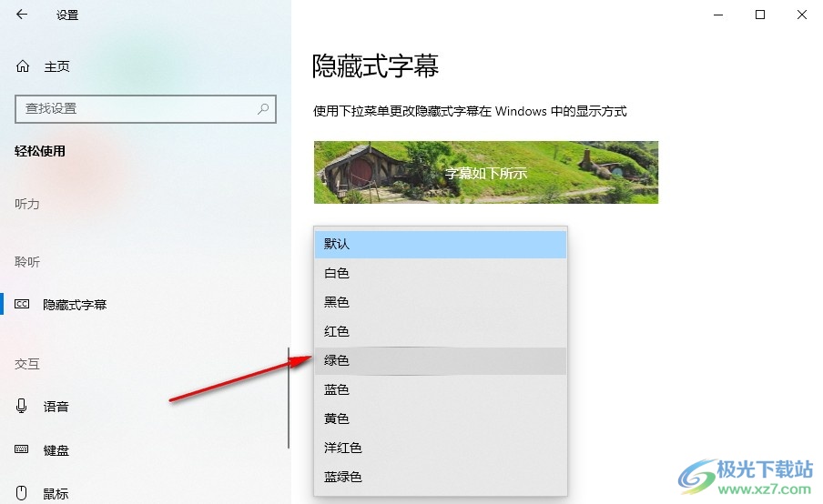
Task: Click the back arrow in Settings
Action: click(x=22, y=15)
